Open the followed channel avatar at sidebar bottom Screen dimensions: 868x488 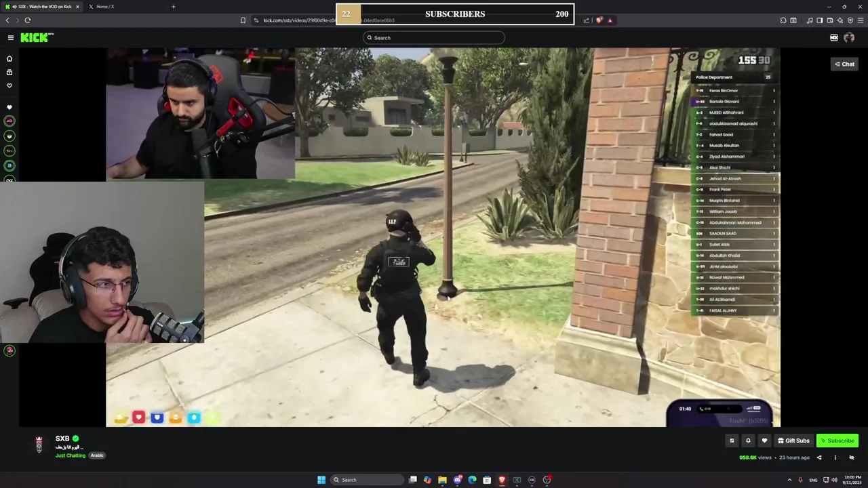9,350
